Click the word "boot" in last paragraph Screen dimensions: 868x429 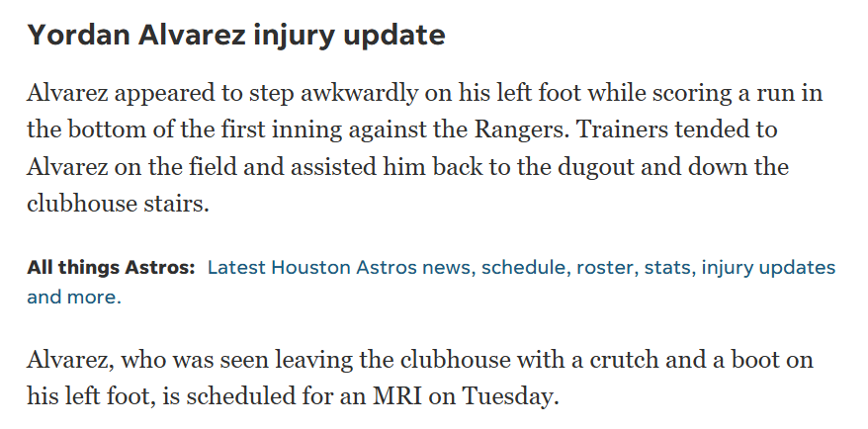click(757, 359)
